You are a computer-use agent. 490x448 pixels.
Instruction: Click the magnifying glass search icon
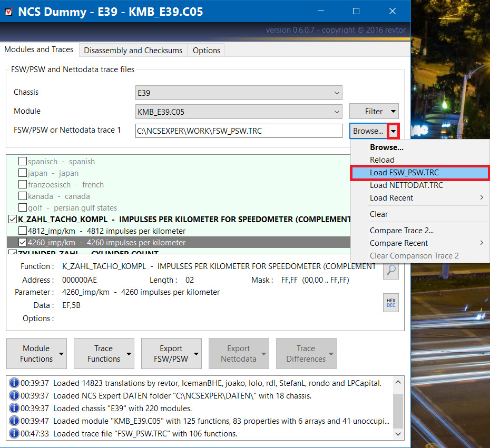point(391,271)
